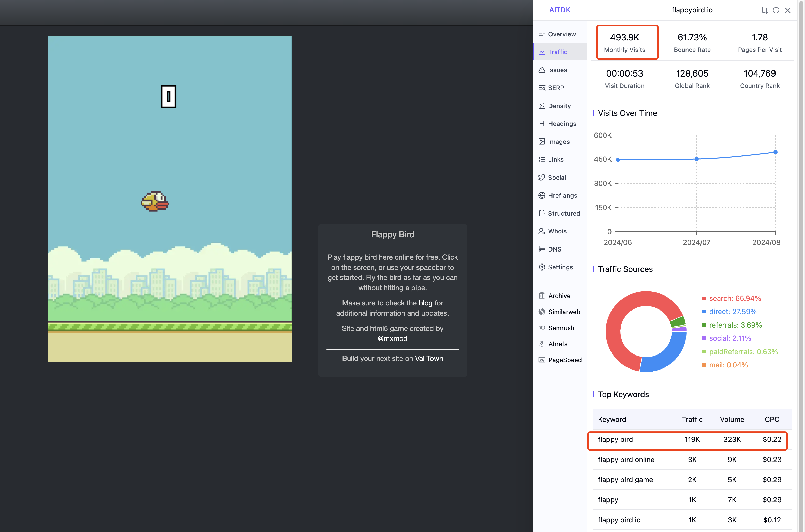Click the AITDK logo link
805x532 pixels.
point(560,10)
